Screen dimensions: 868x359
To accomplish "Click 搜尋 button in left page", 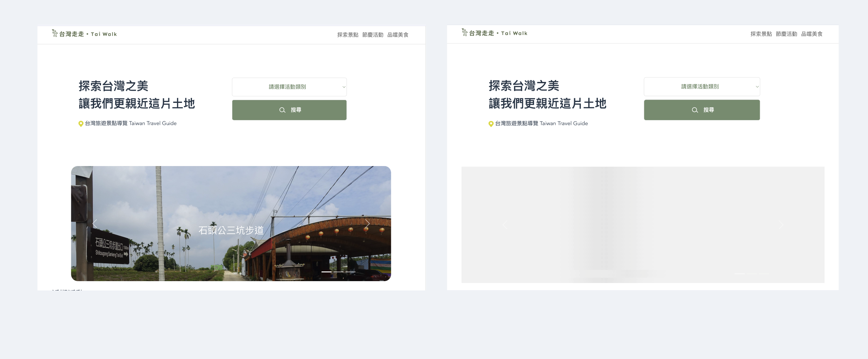I will pos(289,110).
